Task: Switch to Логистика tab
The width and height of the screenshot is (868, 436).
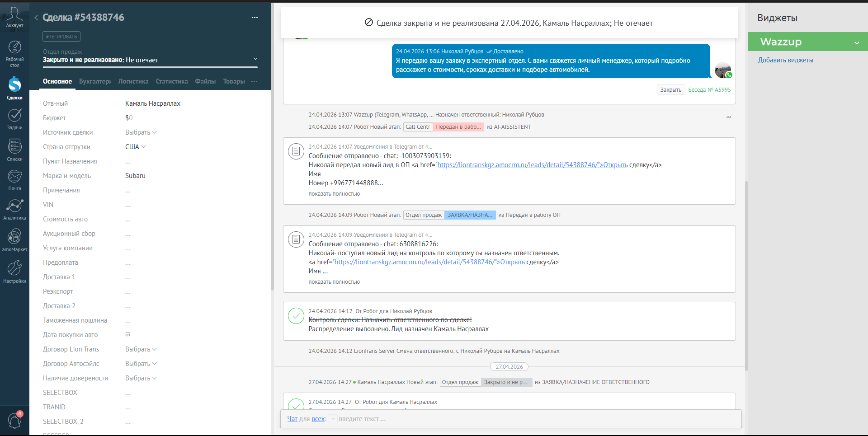Action: pos(133,81)
